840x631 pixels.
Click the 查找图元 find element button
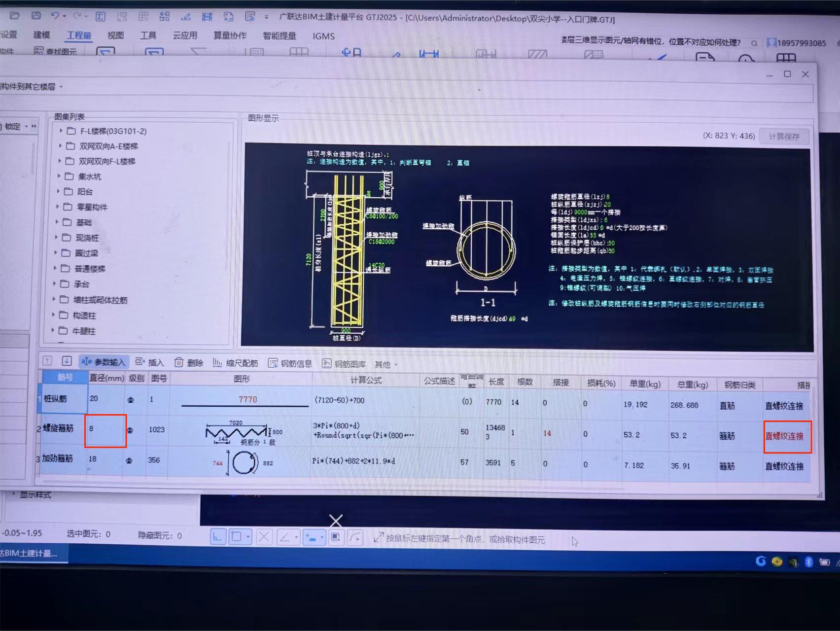coord(55,51)
